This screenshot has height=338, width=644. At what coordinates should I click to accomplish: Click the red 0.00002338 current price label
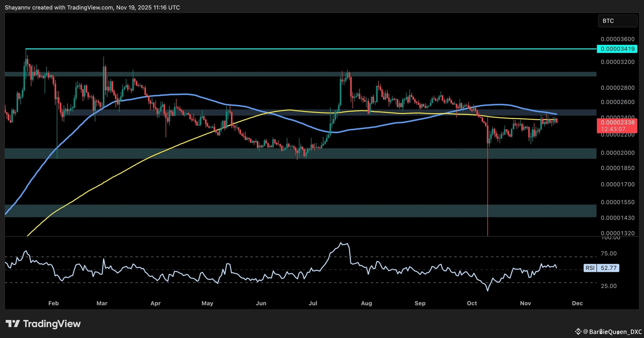617,125
